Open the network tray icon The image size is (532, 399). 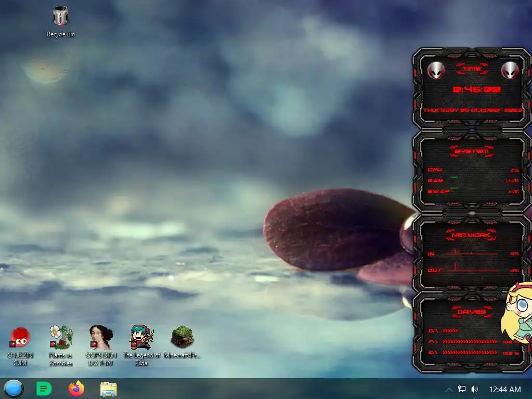462,389
